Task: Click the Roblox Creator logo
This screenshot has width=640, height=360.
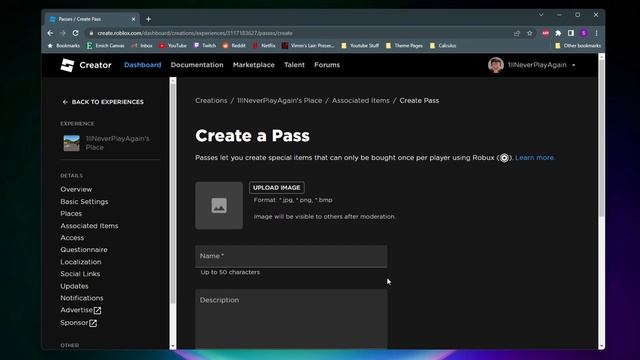Action: 86,65
